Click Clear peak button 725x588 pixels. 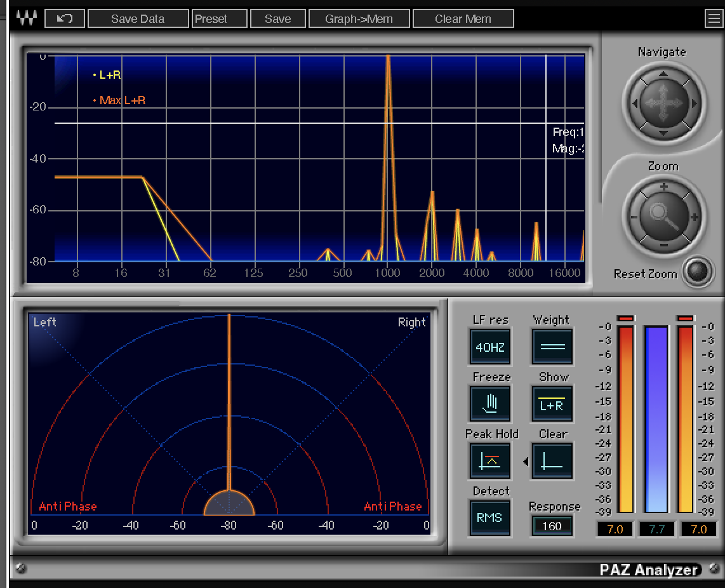pyautogui.click(x=552, y=461)
